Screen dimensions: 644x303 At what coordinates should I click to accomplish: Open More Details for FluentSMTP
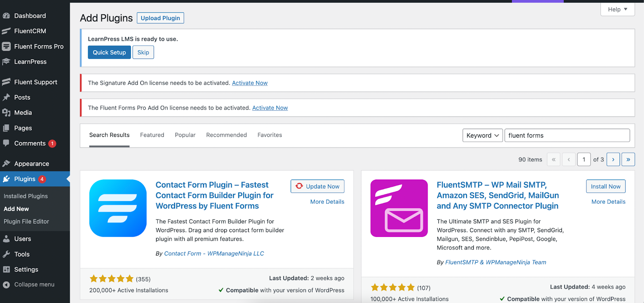coord(609,202)
